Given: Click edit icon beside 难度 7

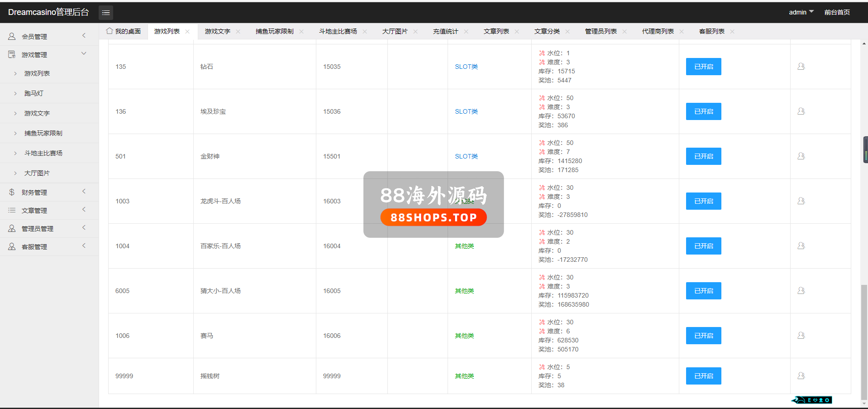Looking at the screenshot, I should (542, 152).
